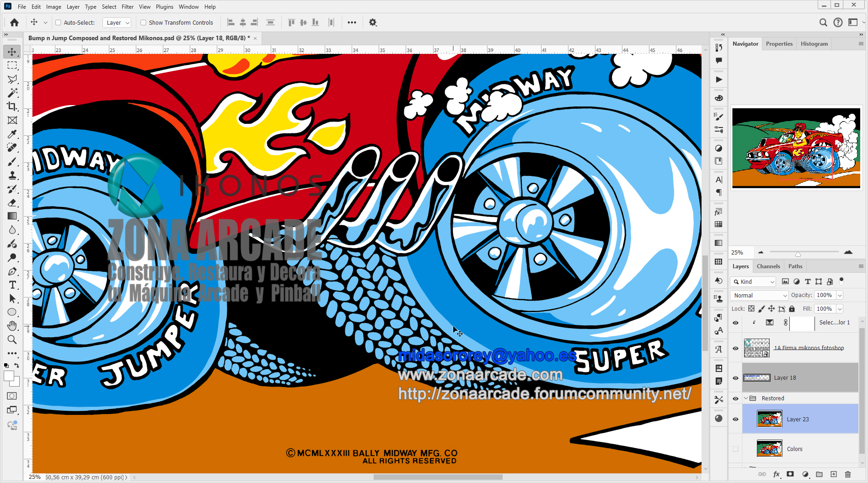The image size is (868, 483).
Task: Collapse the Restored layer group
Action: (x=746, y=398)
